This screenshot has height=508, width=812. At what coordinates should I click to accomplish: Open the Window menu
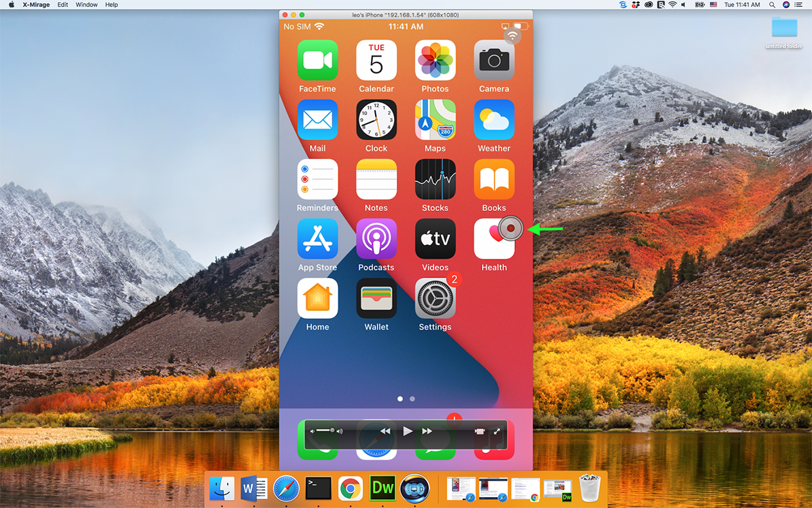click(x=86, y=5)
